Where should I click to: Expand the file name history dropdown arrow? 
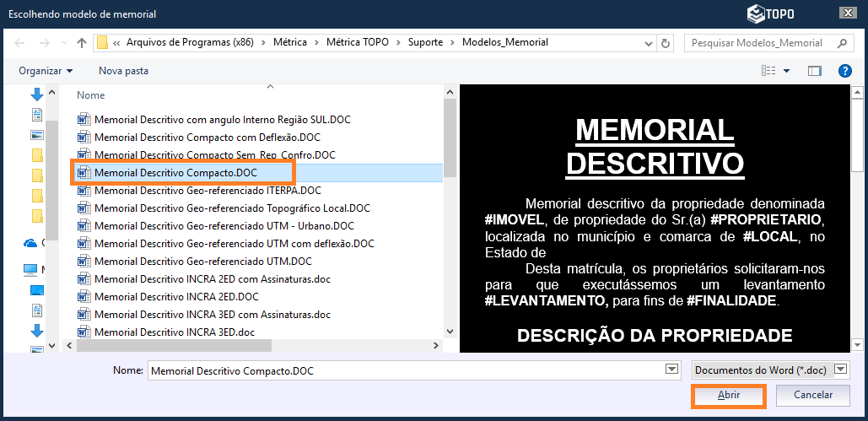click(x=671, y=370)
